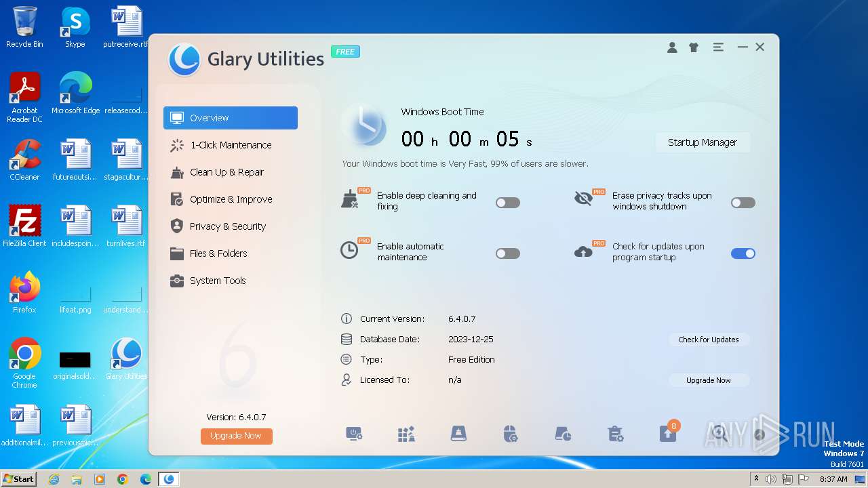Click the Free Edition type text

click(x=471, y=359)
